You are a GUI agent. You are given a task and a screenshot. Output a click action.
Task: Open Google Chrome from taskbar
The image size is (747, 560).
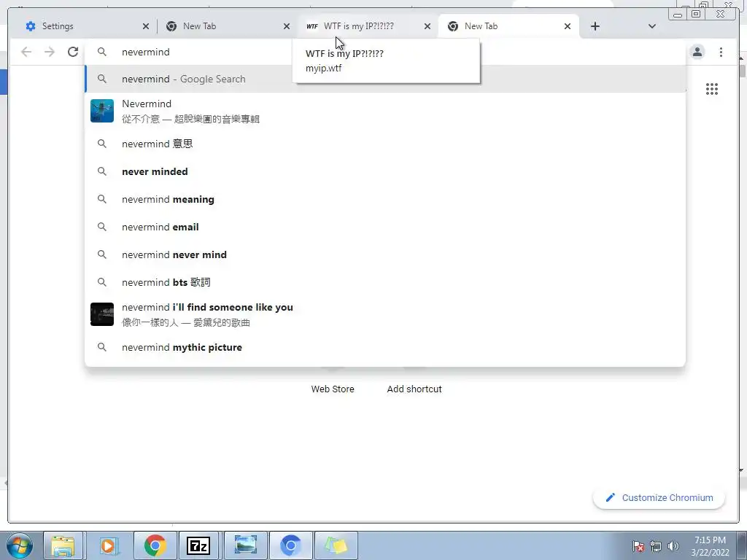(x=155, y=545)
